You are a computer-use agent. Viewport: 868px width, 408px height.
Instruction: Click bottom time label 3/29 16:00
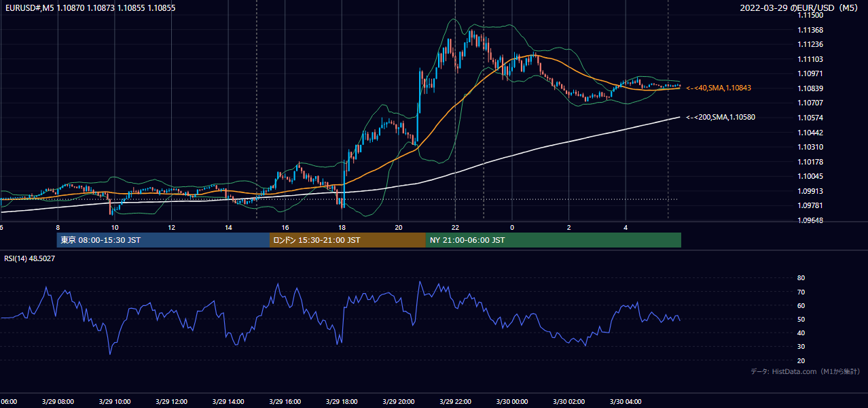pyautogui.click(x=285, y=401)
